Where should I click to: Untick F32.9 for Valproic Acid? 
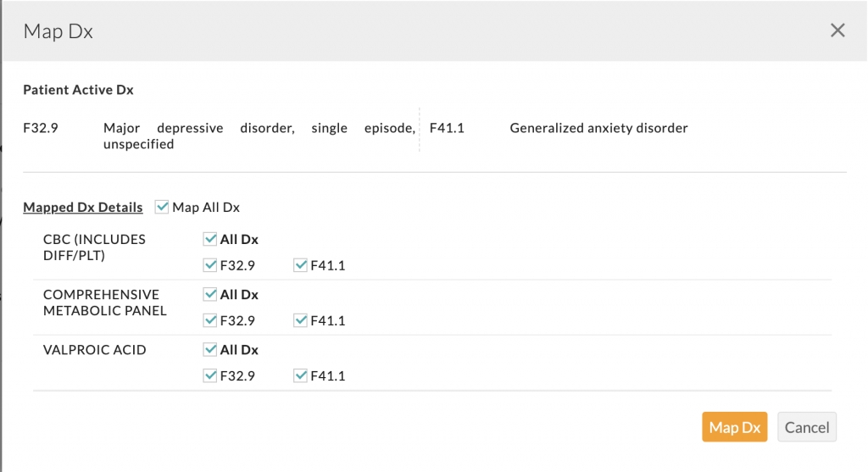click(210, 376)
